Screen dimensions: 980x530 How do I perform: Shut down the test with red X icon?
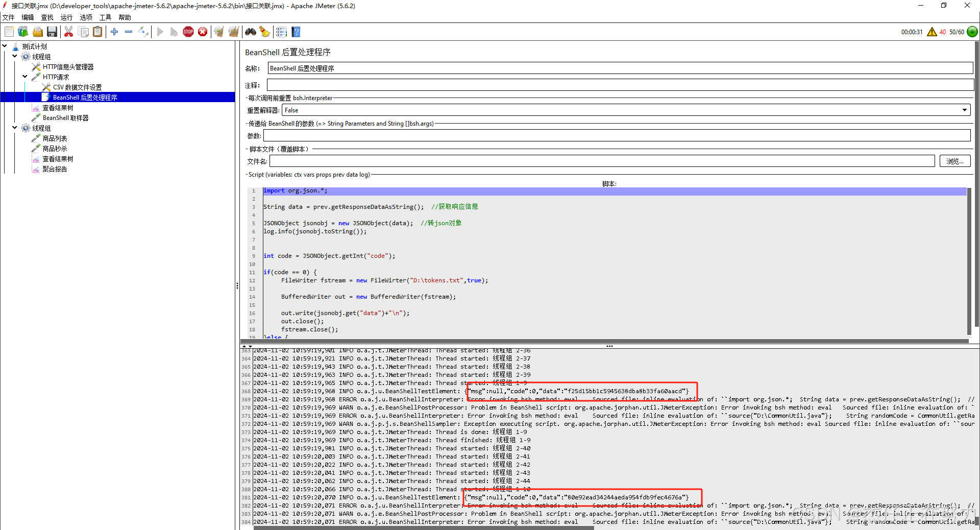pyautogui.click(x=203, y=32)
